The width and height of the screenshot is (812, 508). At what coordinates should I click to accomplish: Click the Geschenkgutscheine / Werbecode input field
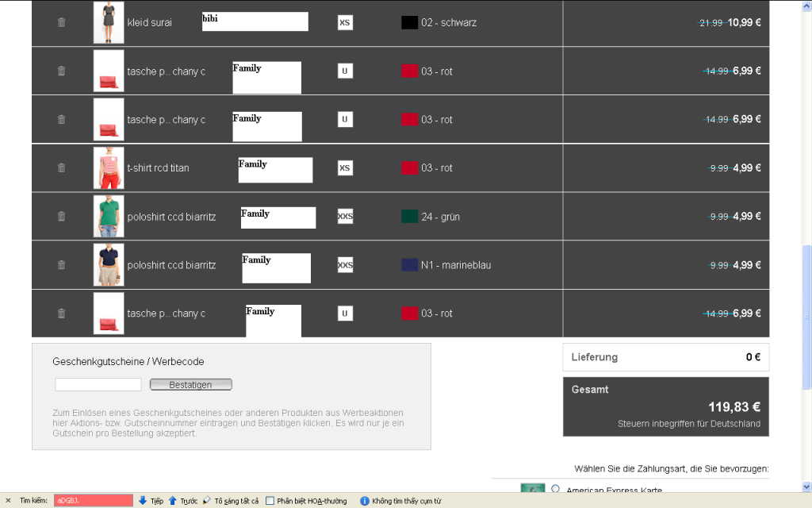point(98,385)
